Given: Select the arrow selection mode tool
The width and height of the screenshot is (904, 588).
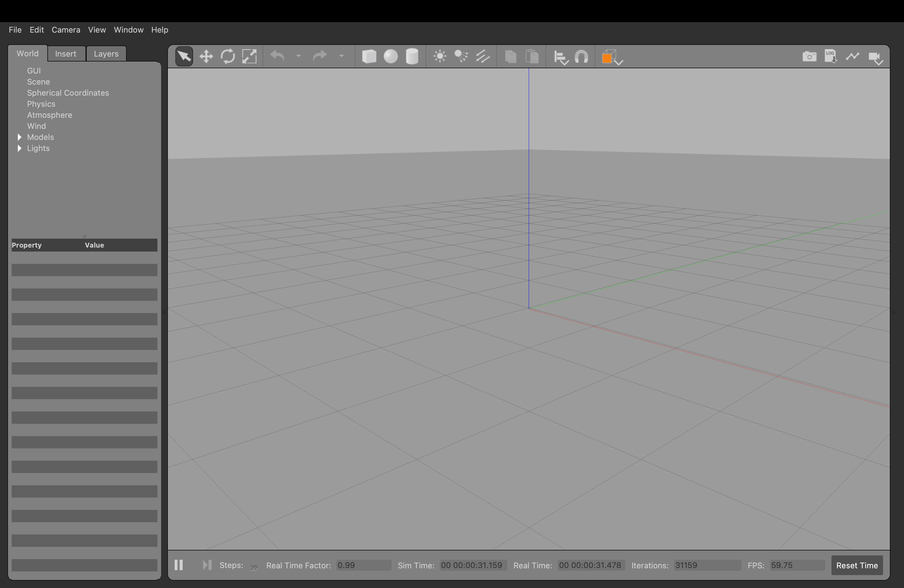Looking at the screenshot, I should (x=184, y=57).
